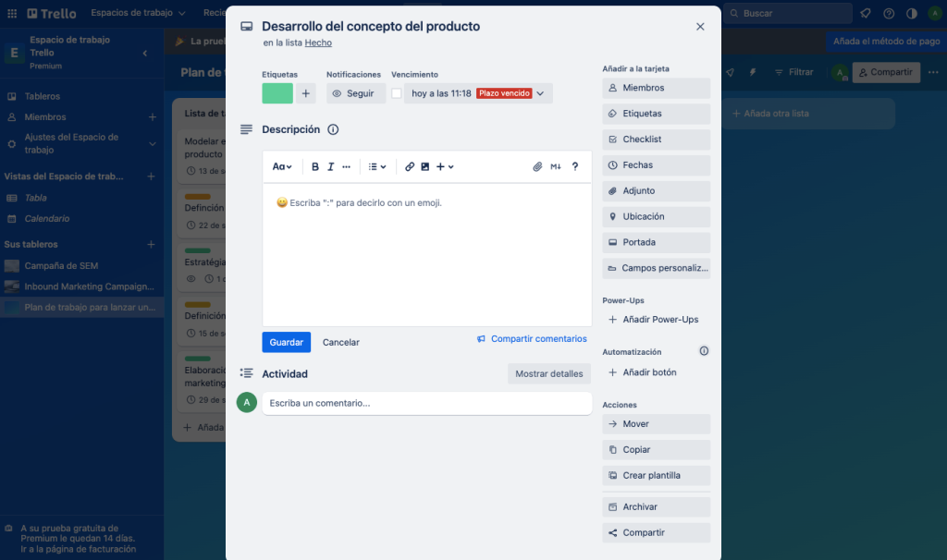Insert an image via the editor toolbar
Image resolution: width=947 pixels, height=560 pixels.
[425, 166]
